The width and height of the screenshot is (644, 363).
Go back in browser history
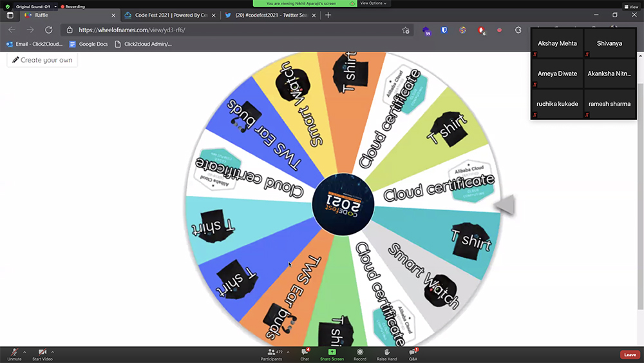point(12,30)
